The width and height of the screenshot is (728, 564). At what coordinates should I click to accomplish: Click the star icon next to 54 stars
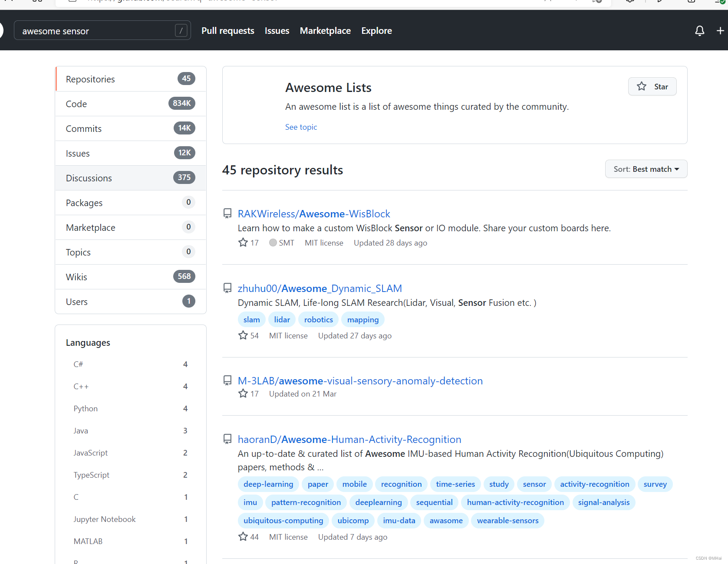click(x=243, y=335)
